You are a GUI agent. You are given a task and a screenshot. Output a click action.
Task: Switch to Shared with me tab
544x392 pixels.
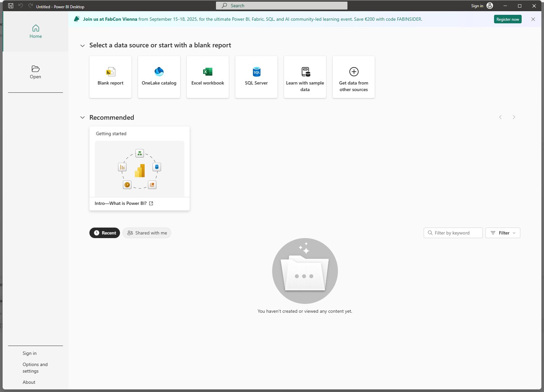point(147,233)
